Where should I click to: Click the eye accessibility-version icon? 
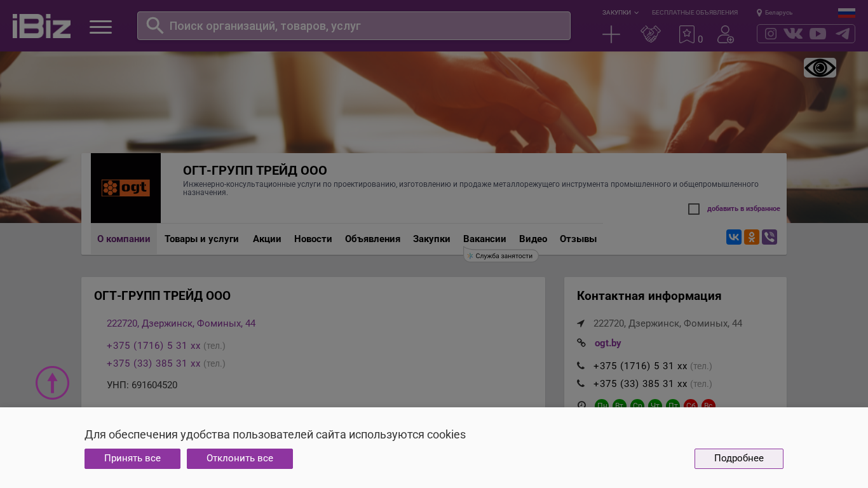[820, 67]
